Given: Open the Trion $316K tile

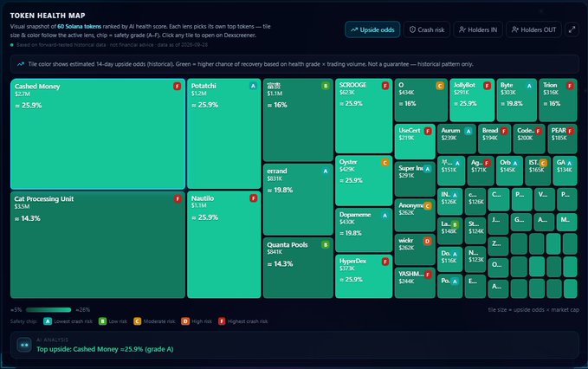Looking at the screenshot, I should coord(558,100).
